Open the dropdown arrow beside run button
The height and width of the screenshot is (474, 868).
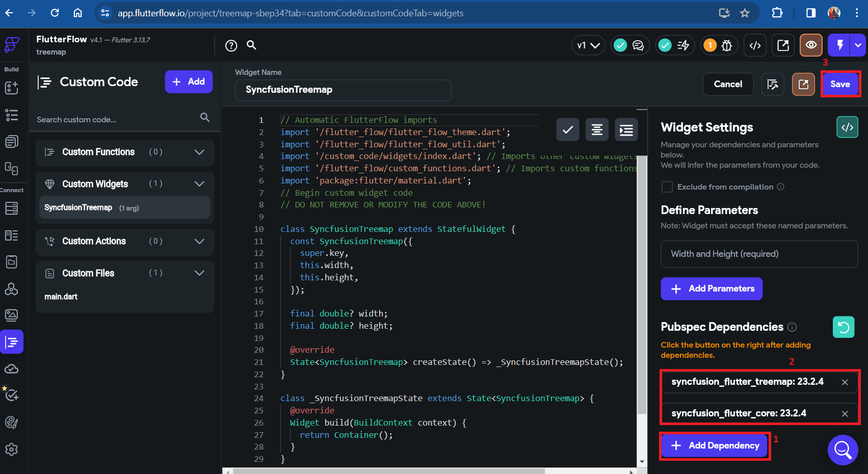pyautogui.click(x=859, y=45)
